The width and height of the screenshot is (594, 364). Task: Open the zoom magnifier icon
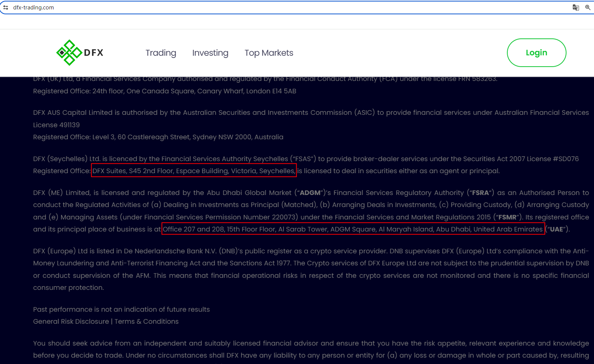click(588, 8)
